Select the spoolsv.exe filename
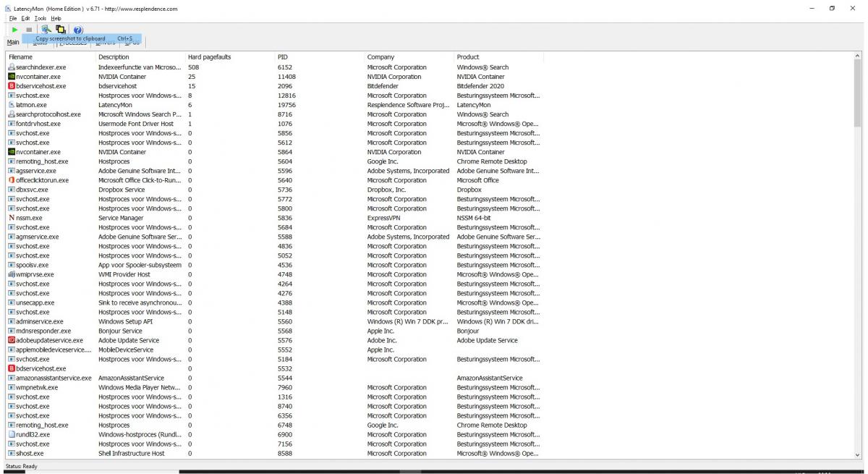This screenshot has height=474, width=868. [33, 265]
